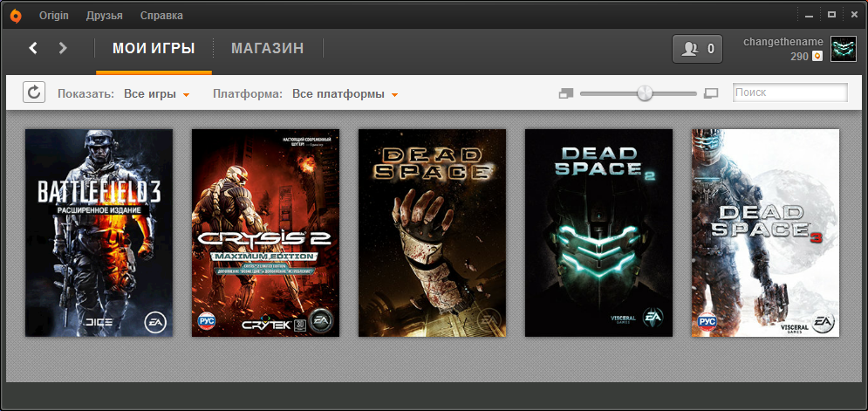Maximize the Origin window
The width and height of the screenshot is (868, 411).
click(831, 15)
